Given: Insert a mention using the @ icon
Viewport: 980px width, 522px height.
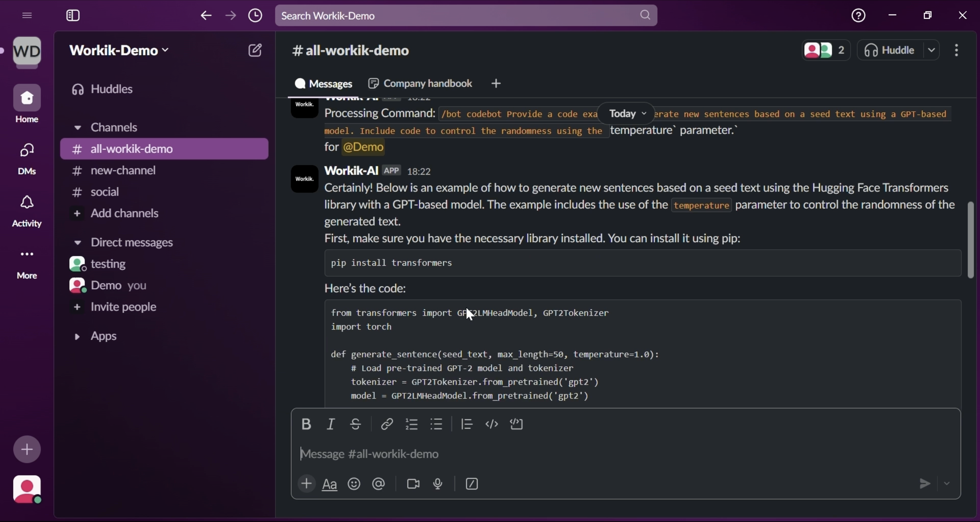Looking at the screenshot, I should click(x=378, y=484).
